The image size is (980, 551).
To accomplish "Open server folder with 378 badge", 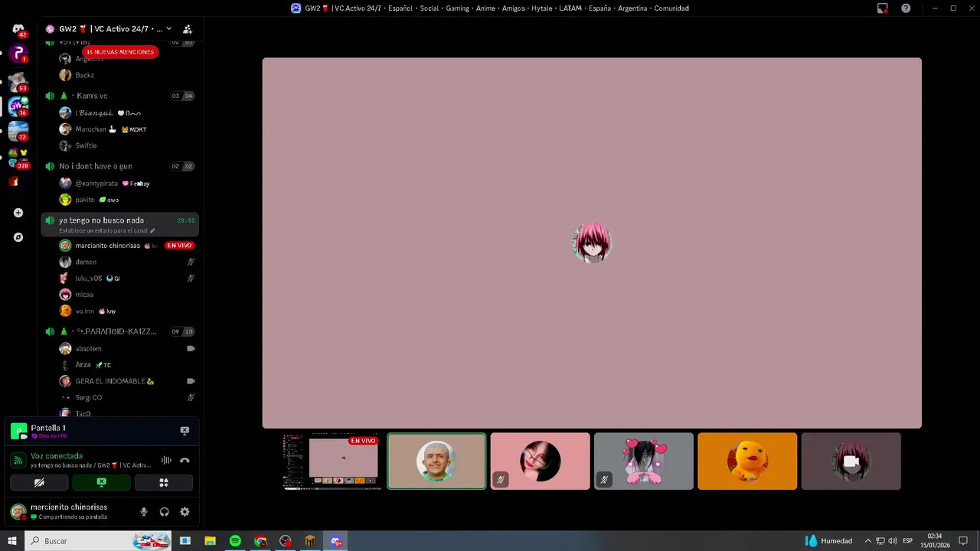I will click(18, 158).
